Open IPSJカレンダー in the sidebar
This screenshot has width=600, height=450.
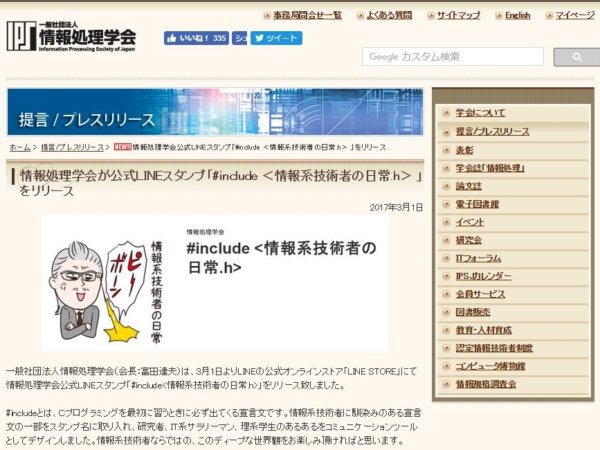pos(483,276)
